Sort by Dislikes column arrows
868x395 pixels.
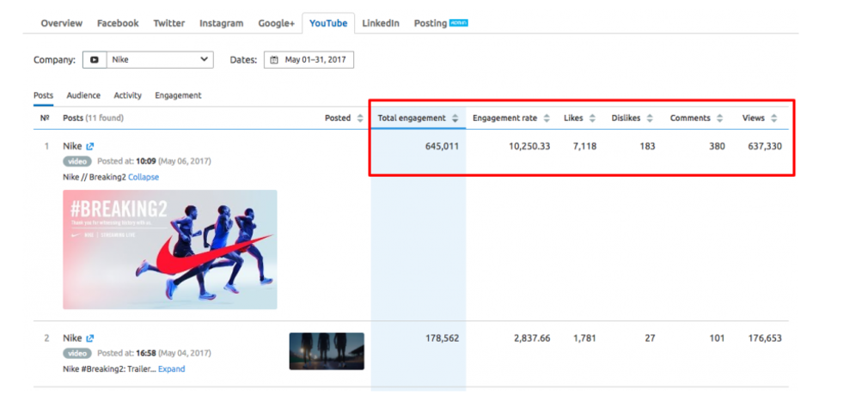point(650,118)
